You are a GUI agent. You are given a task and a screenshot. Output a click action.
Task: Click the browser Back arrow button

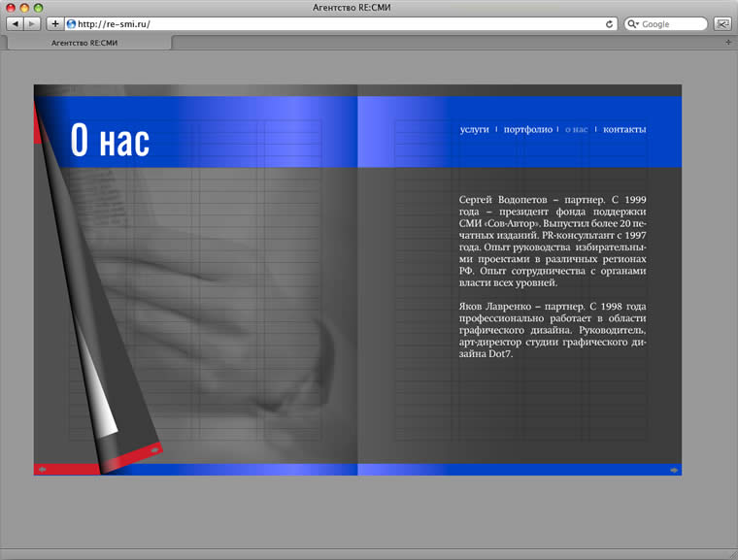click(x=16, y=23)
